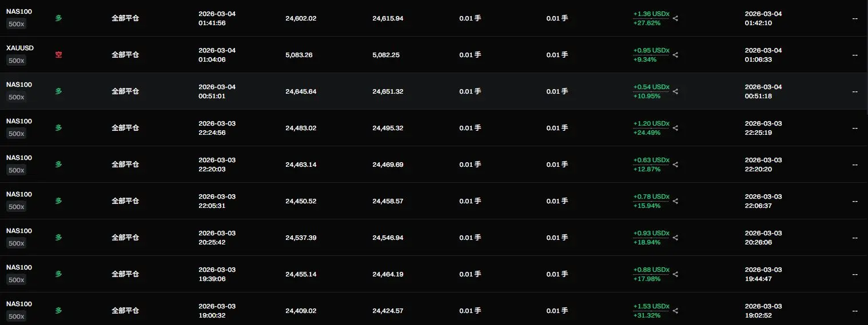Open NAS100 symbol of the 19:00:32 trade
The height and width of the screenshot is (325, 868).
19,304
